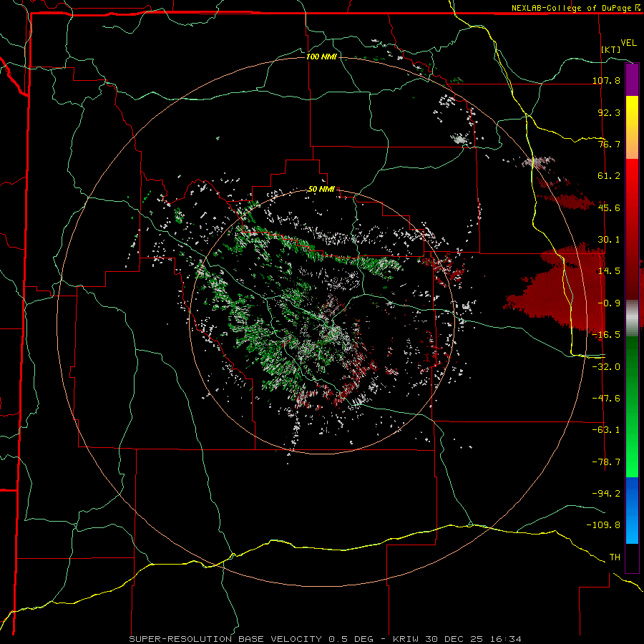Click the 76.7 velocity label
Viewport: 644px width, 644px height.
coord(609,144)
